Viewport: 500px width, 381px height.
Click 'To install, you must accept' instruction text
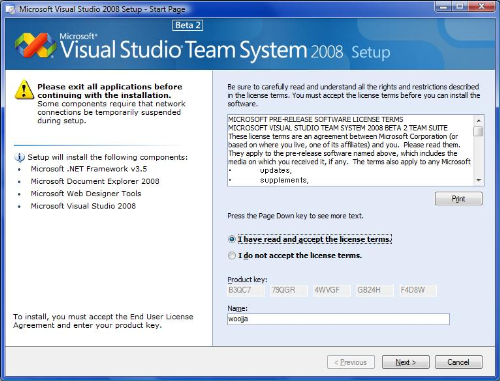[103, 321]
